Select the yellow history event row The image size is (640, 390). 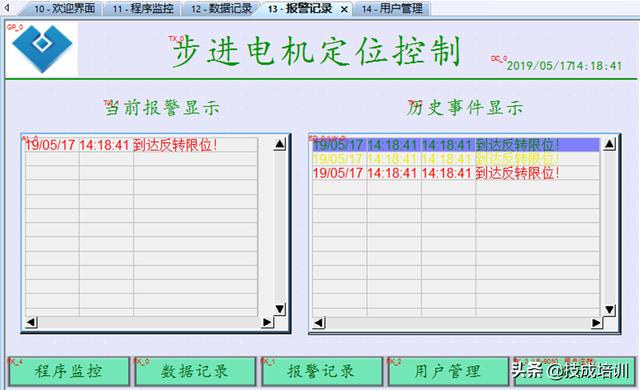(456, 159)
